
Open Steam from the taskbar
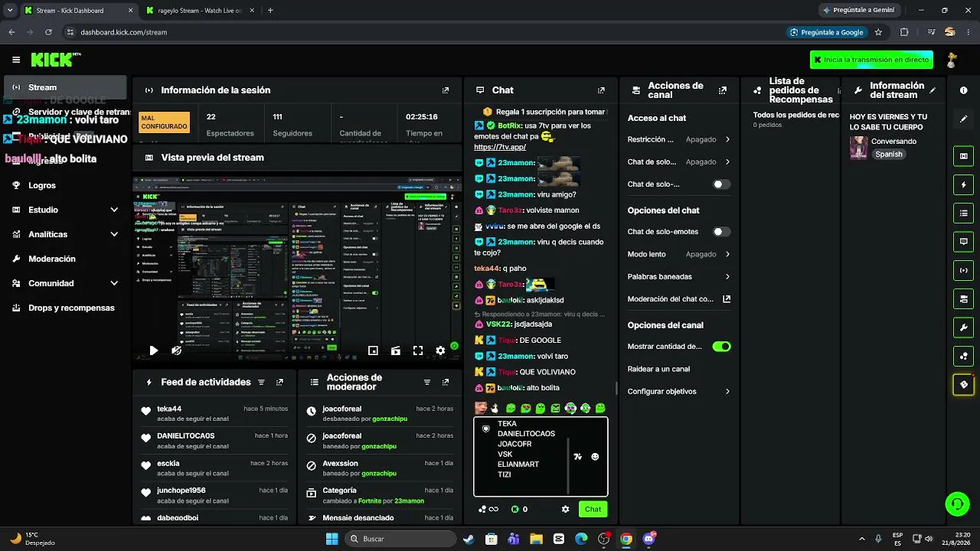click(469, 539)
